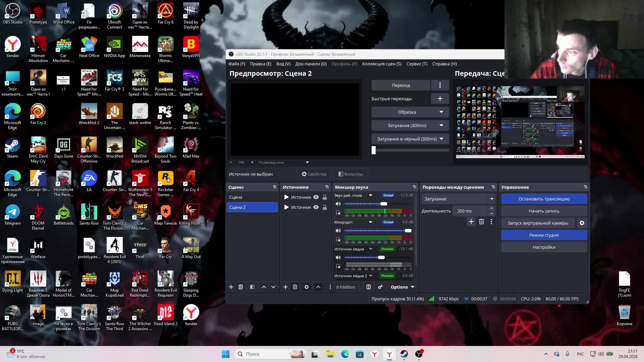Lock the second Источник source

(325, 207)
